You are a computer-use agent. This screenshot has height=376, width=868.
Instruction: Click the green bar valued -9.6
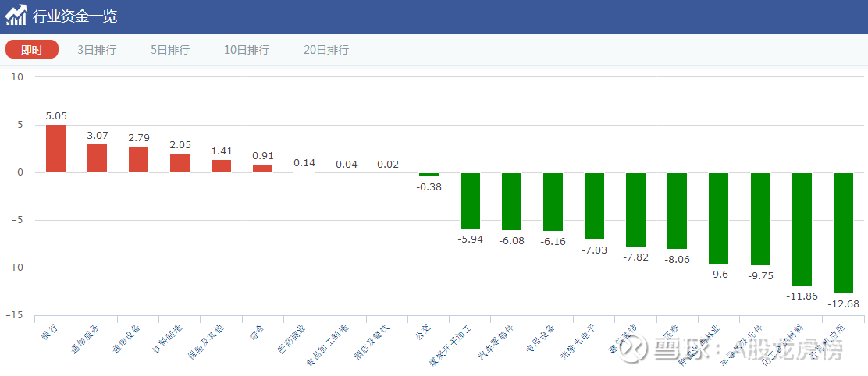pos(719,218)
